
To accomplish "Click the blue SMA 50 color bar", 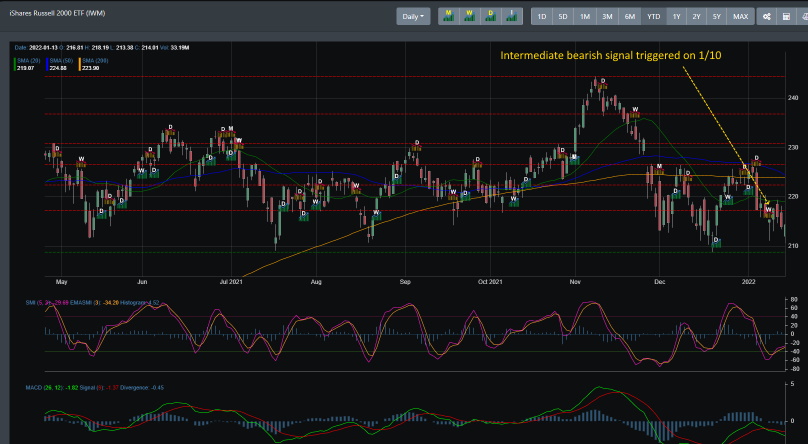I will coord(47,64).
